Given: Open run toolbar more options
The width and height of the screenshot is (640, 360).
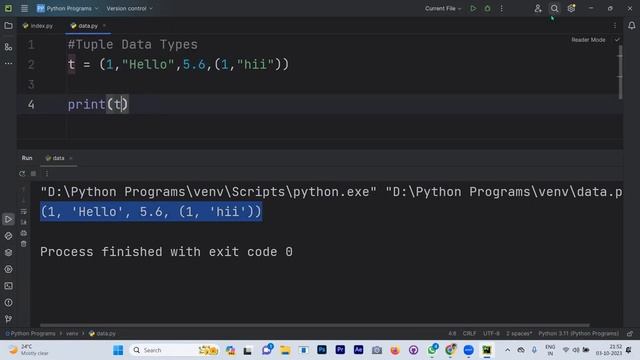Looking at the screenshot, I should point(47,173).
